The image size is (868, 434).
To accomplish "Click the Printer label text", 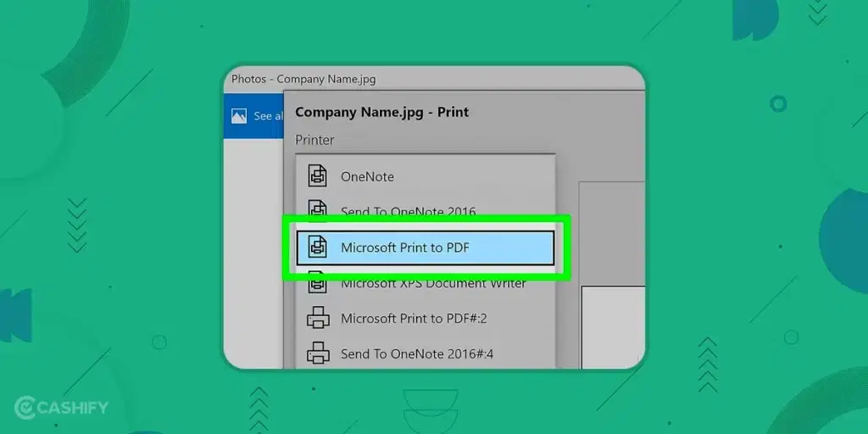I will pos(314,140).
